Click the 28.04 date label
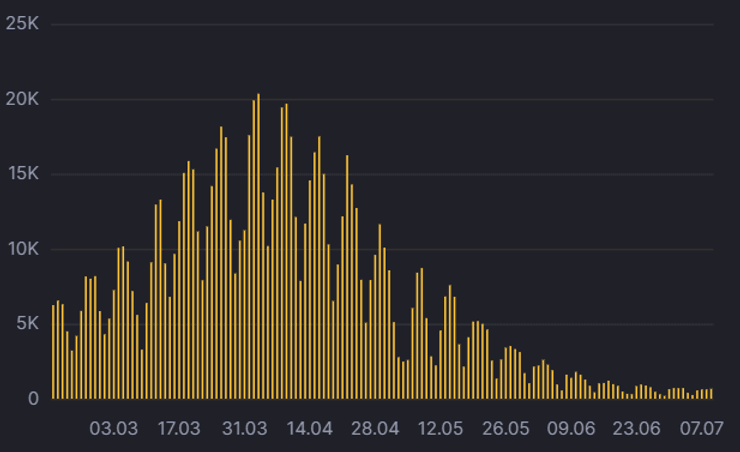 pyautogui.click(x=375, y=428)
